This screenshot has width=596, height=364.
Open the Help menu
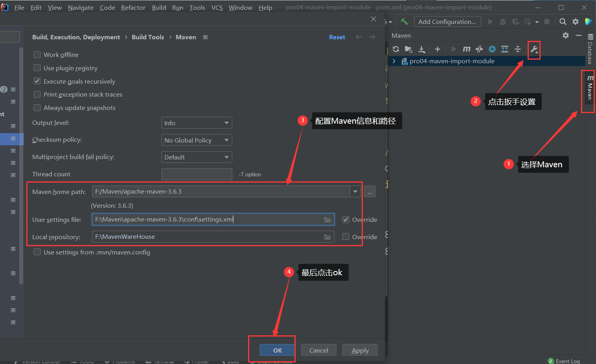click(x=265, y=7)
